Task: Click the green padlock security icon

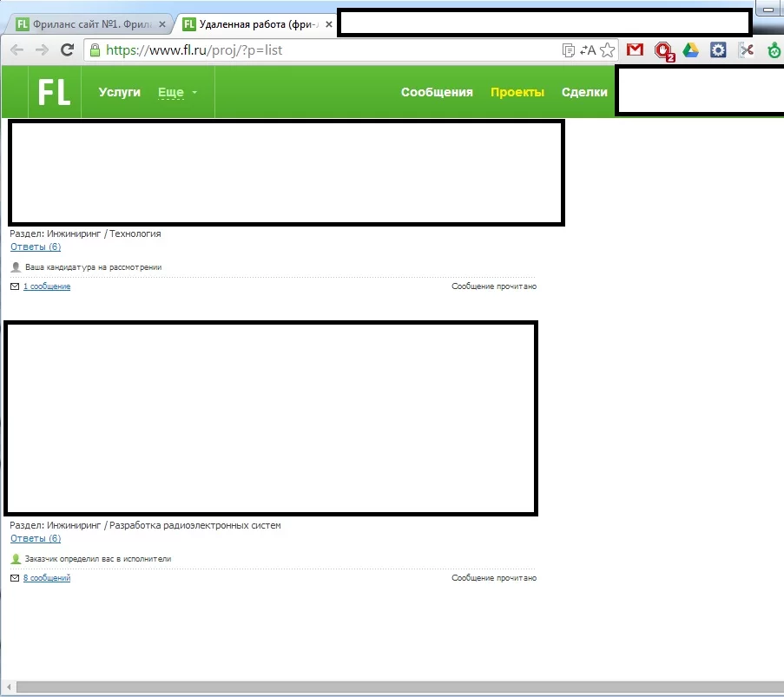Action: click(x=95, y=50)
